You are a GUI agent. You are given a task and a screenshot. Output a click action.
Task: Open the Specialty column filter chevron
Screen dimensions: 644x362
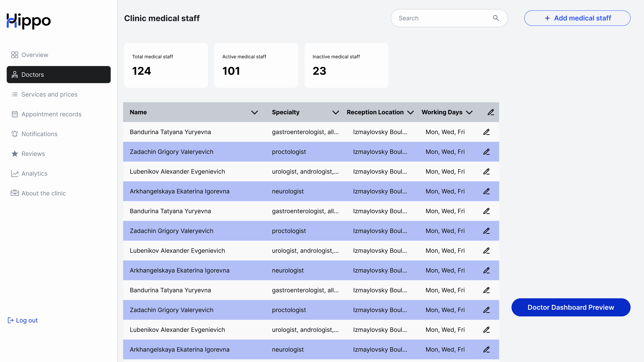coord(335,112)
